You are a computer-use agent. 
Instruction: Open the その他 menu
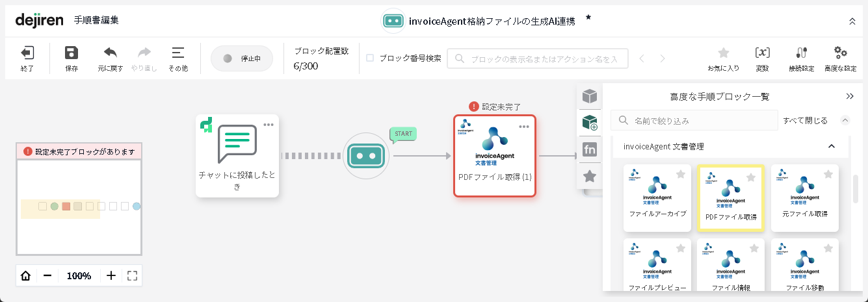click(178, 53)
